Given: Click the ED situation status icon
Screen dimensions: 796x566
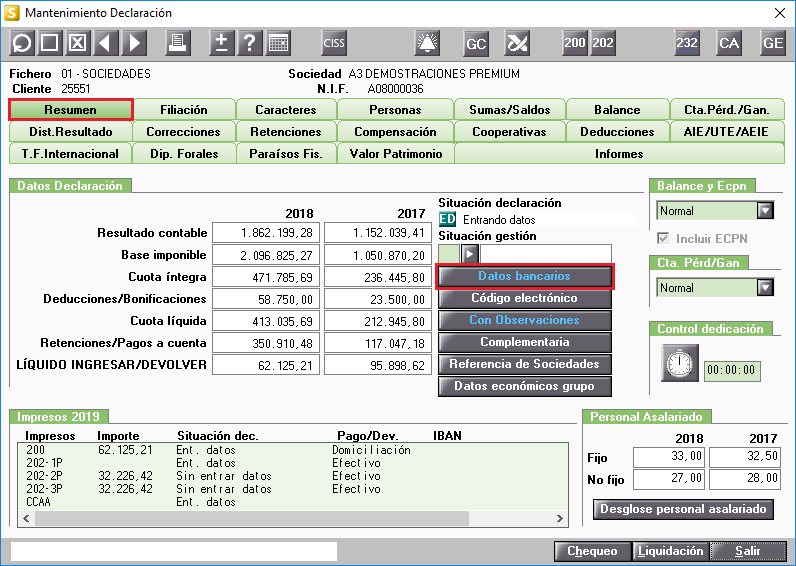Looking at the screenshot, I should [x=447, y=219].
